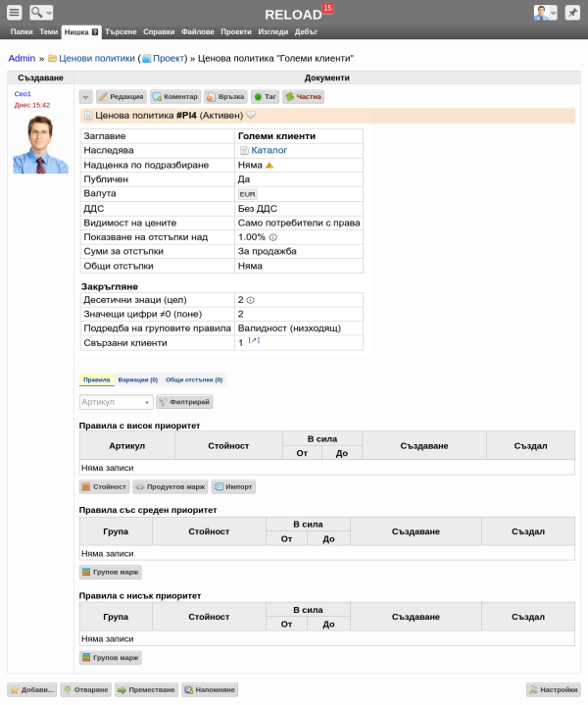Click the Продуктов марж button
This screenshot has width=588, height=705.
pos(171,487)
